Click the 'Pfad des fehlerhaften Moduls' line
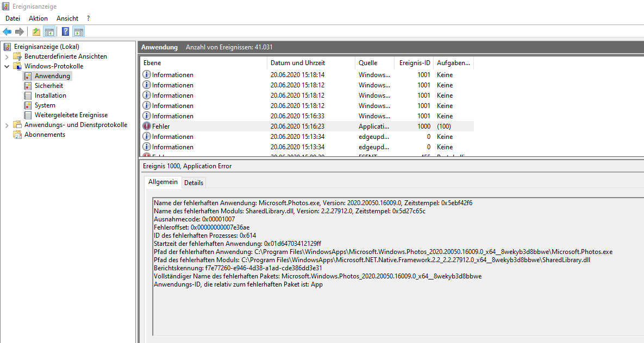 tap(372, 260)
